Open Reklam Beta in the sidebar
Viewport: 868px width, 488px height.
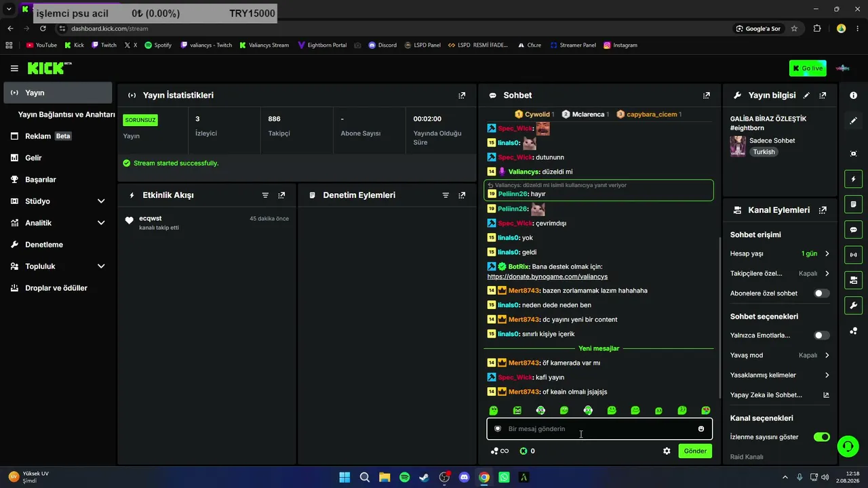tap(58, 136)
